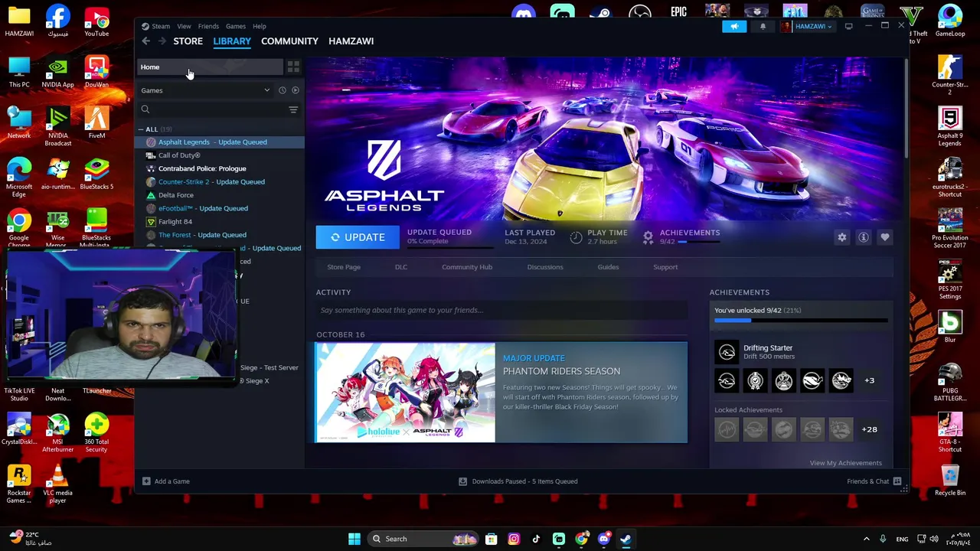Image resolution: width=980 pixels, height=551 pixels.
Task: Open View My Achievements link
Action: [846, 463]
